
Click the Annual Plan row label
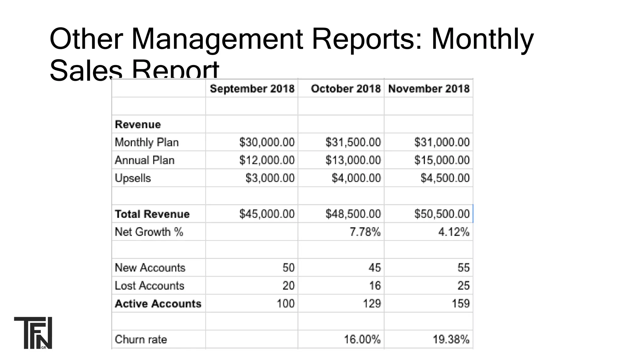[x=144, y=160]
